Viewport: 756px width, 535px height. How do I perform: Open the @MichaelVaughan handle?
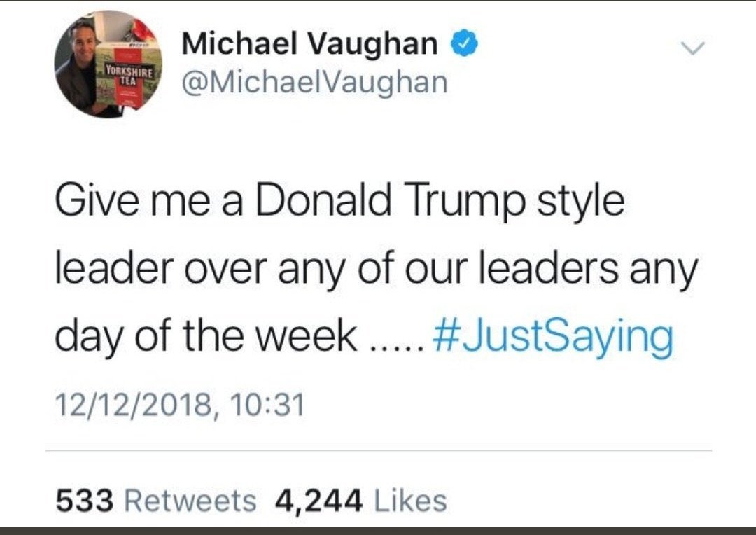point(315,82)
